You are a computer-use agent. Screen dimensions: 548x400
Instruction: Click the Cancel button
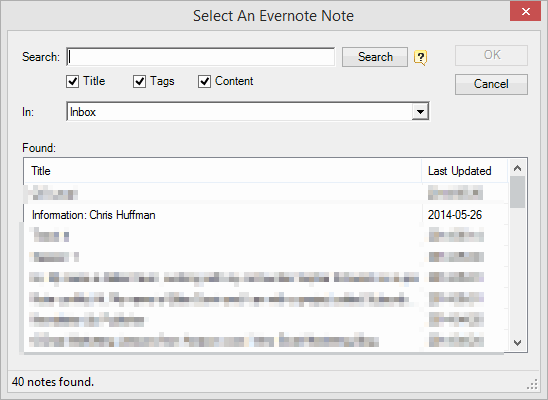[491, 84]
